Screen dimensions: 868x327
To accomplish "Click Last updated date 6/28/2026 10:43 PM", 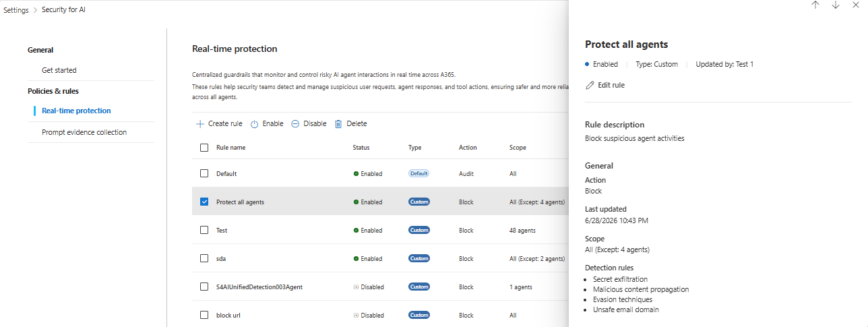I will pos(617,220).
